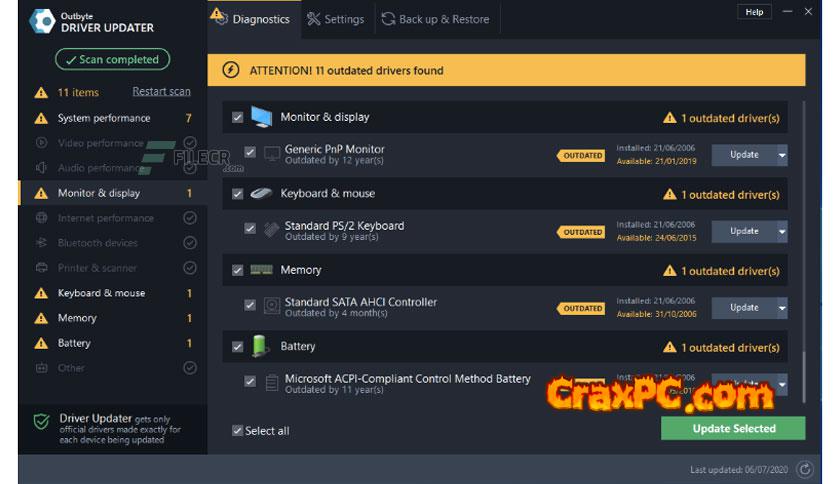Click 'Outdated by 9 year(s)' text

(x=332, y=237)
